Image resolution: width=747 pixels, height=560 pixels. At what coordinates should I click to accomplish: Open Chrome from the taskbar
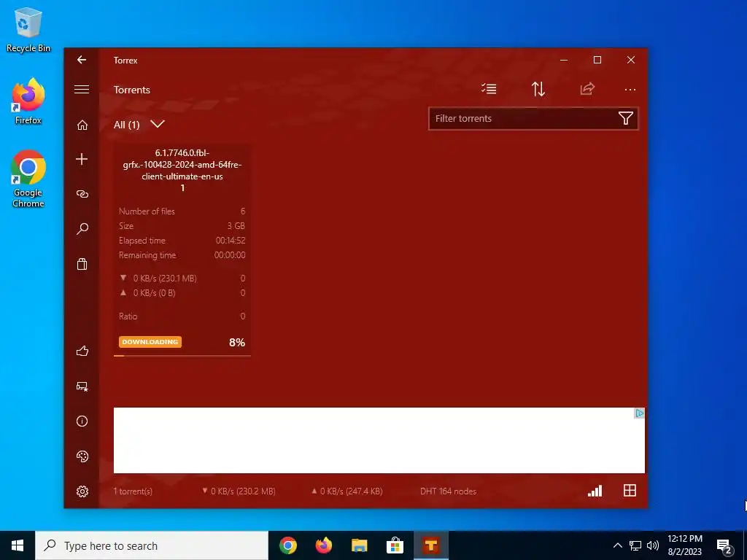[x=288, y=545]
